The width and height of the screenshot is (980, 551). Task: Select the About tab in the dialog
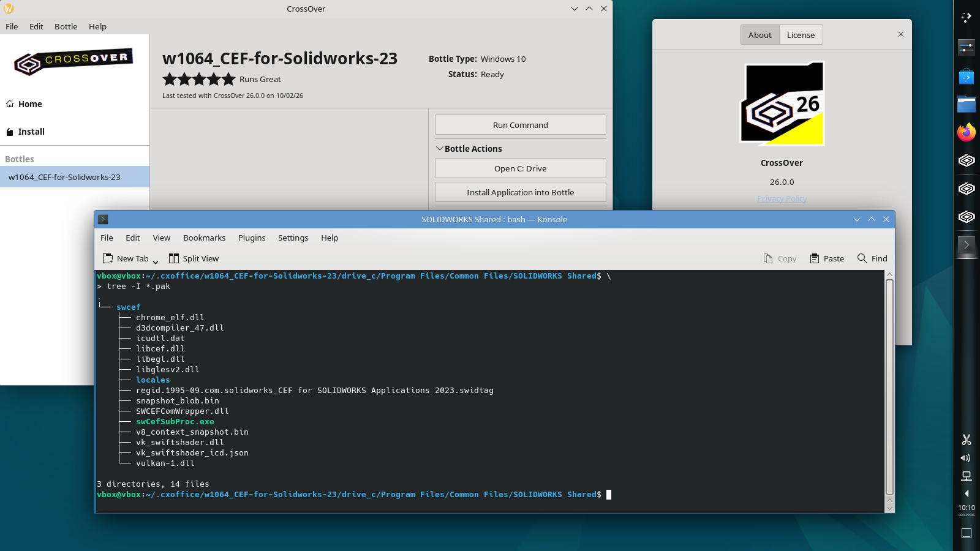[x=760, y=35]
